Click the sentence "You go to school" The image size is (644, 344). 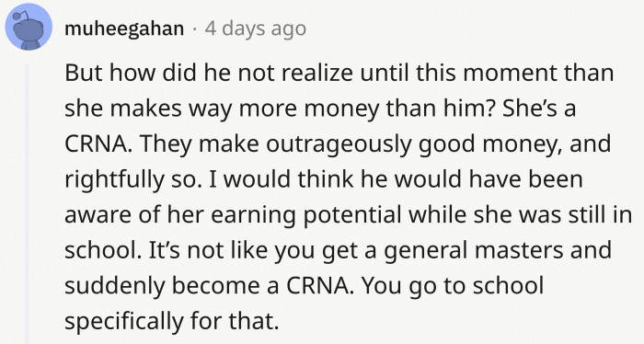pos(453,286)
